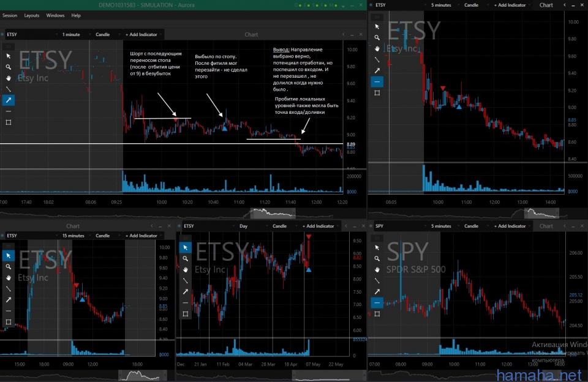This screenshot has width=588, height=382.
Task: Open the 1 minute timeframe dropdown
Action: click(x=76, y=34)
